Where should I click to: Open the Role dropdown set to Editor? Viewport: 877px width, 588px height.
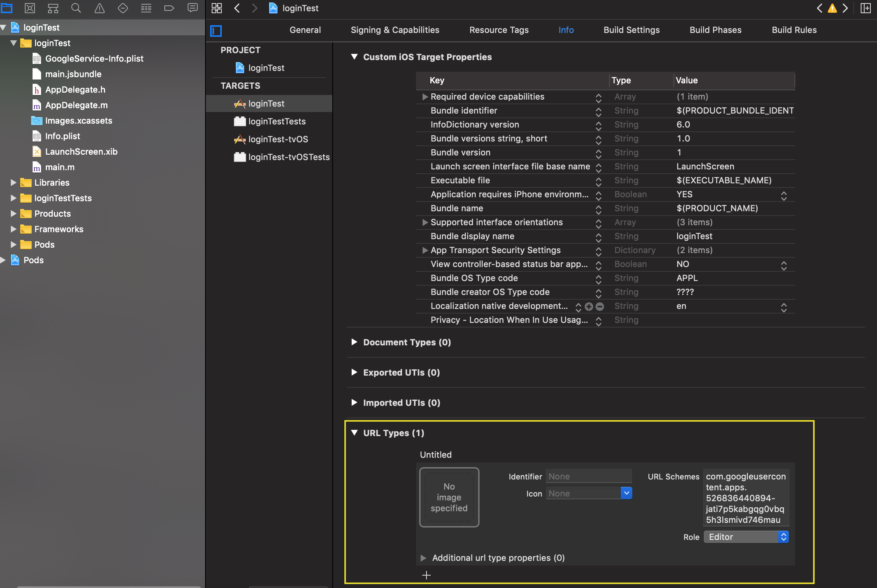point(746,537)
